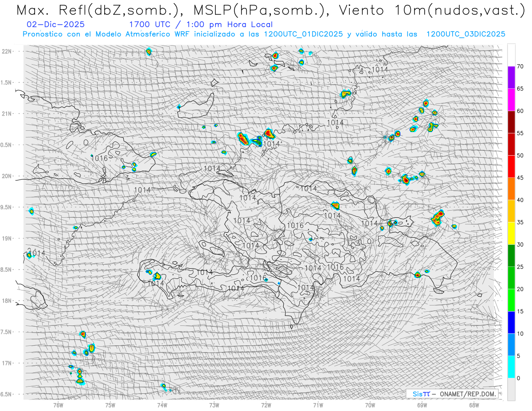Click the initialization time '1200UTC_01DIC2025'
532x411 pixels.
(303, 34)
